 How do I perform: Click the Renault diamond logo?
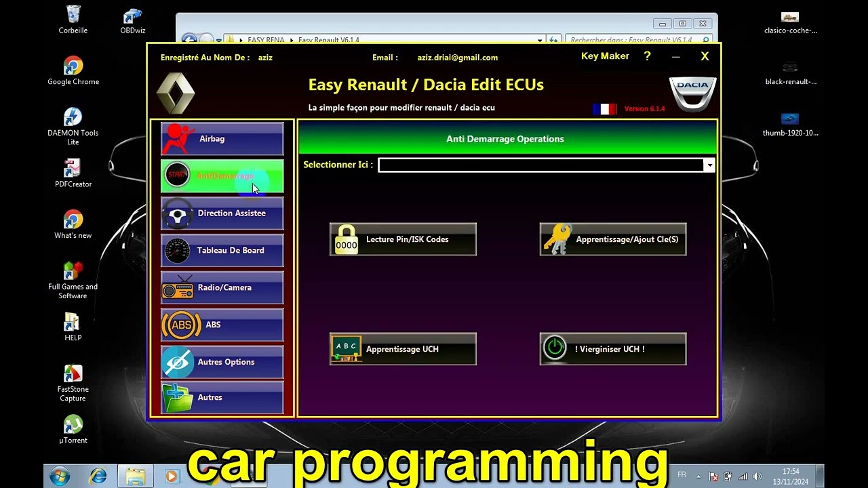click(176, 93)
